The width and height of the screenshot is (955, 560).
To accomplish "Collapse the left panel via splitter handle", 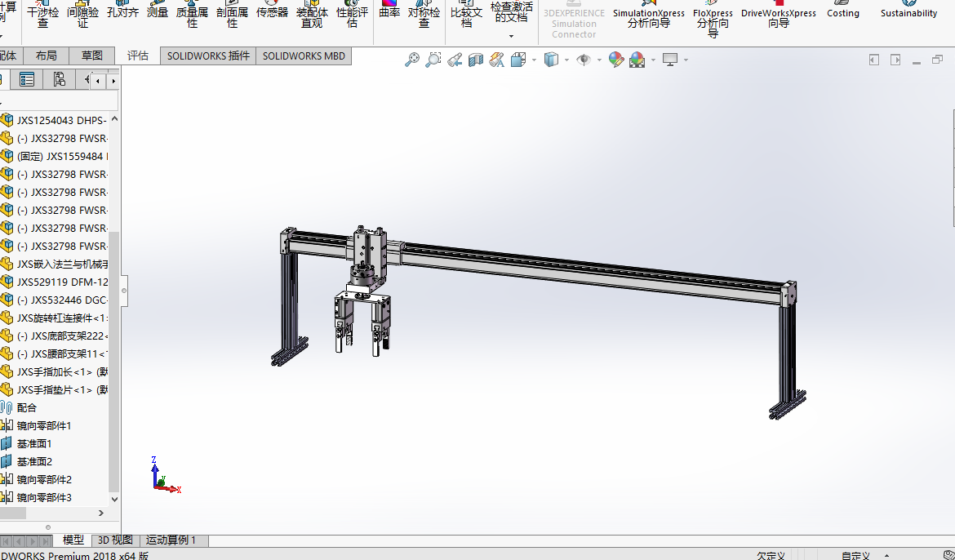I will pos(125,289).
